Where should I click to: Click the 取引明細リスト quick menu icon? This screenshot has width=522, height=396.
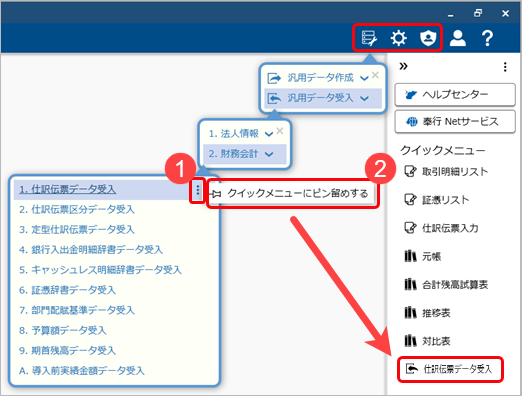coord(410,171)
